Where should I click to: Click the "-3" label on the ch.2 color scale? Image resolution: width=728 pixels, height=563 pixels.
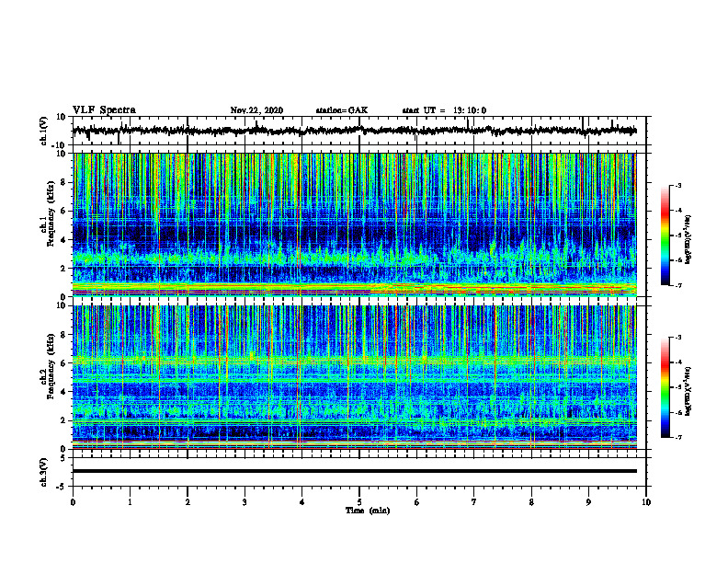pos(678,338)
